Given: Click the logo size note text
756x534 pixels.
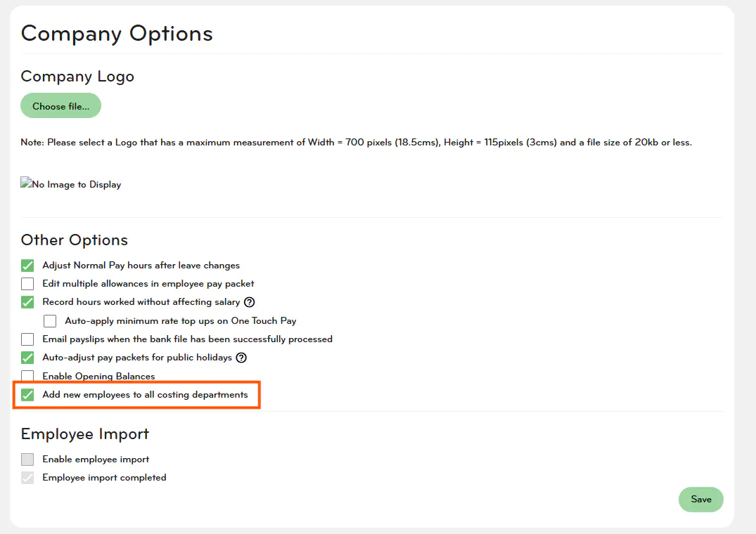Looking at the screenshot, I should [356, 143].
